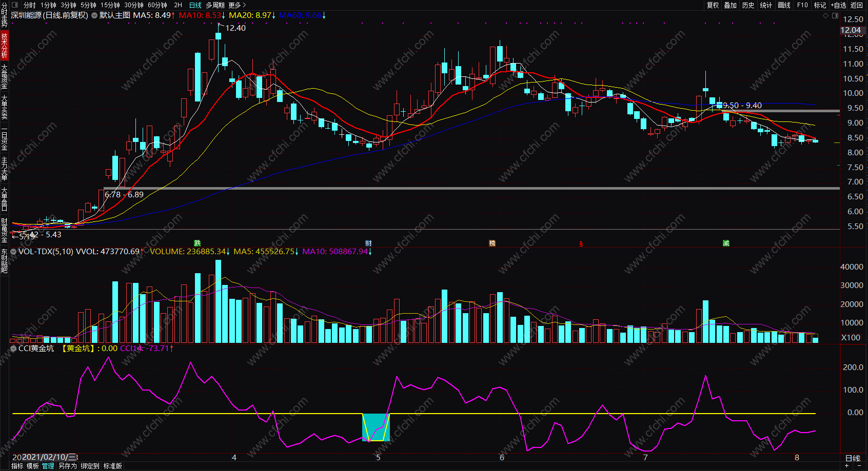Switch to the 2H timeframe
Viewport: 868px width, 471px height.
point(178,5)
